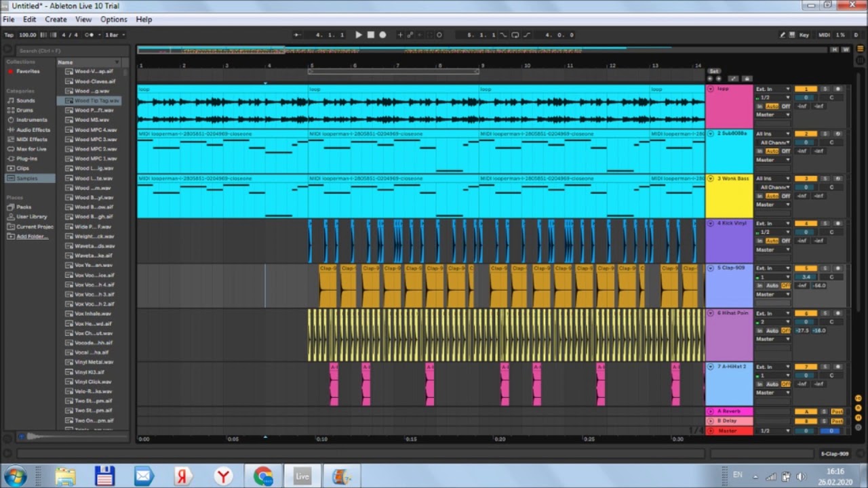Image resolution: width=868 pixels, height=488 pixels.
Task: Select MIDI Effects category in browser
Action: [32, 139]
